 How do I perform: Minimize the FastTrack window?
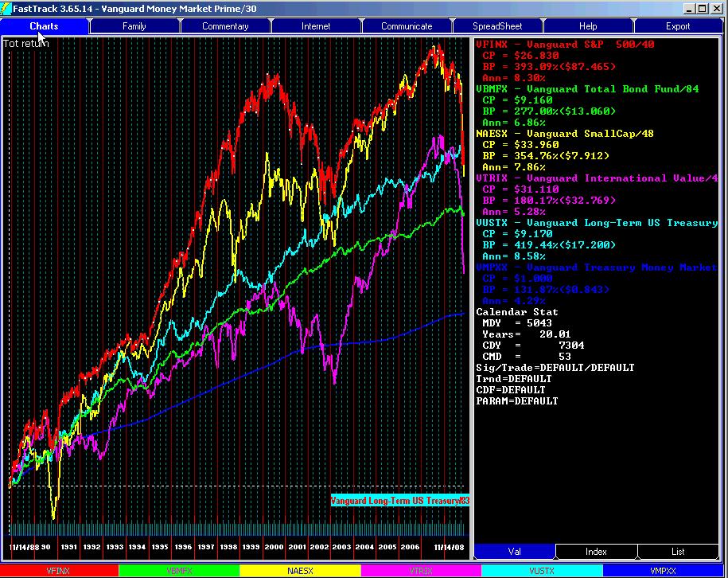coord(689,9)
